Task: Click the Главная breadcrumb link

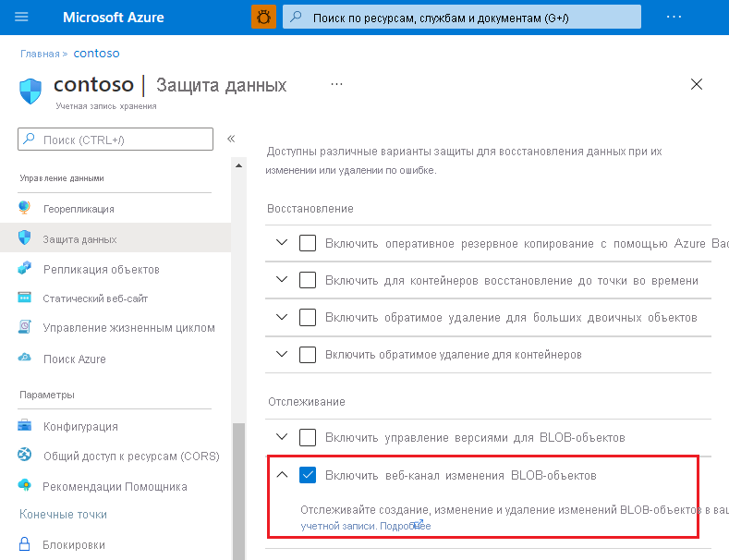Action: click(40, 54)
